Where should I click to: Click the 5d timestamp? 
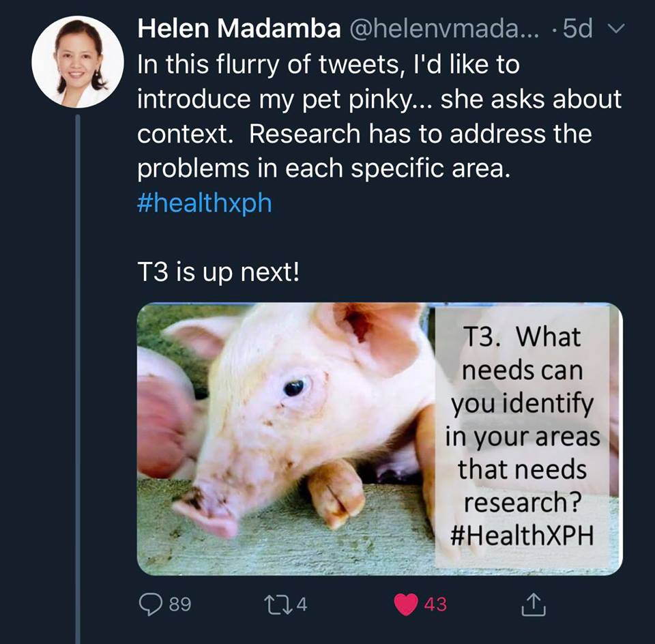[579, 29]
